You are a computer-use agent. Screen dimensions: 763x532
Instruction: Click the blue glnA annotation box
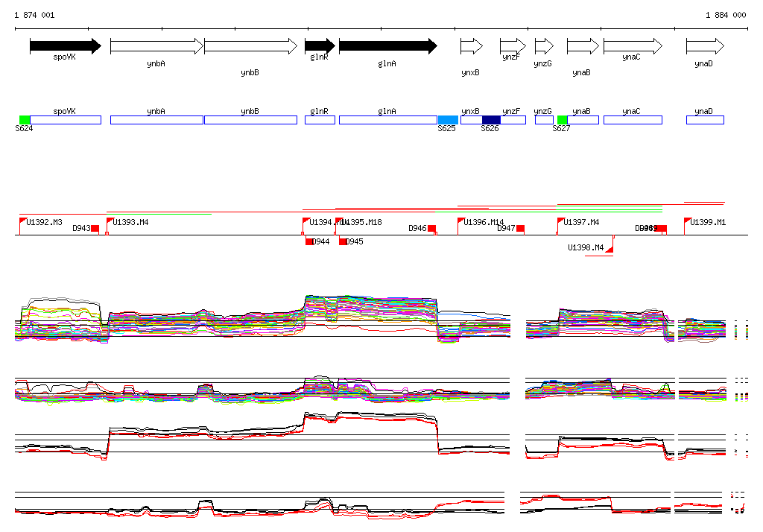pos(387,120)
